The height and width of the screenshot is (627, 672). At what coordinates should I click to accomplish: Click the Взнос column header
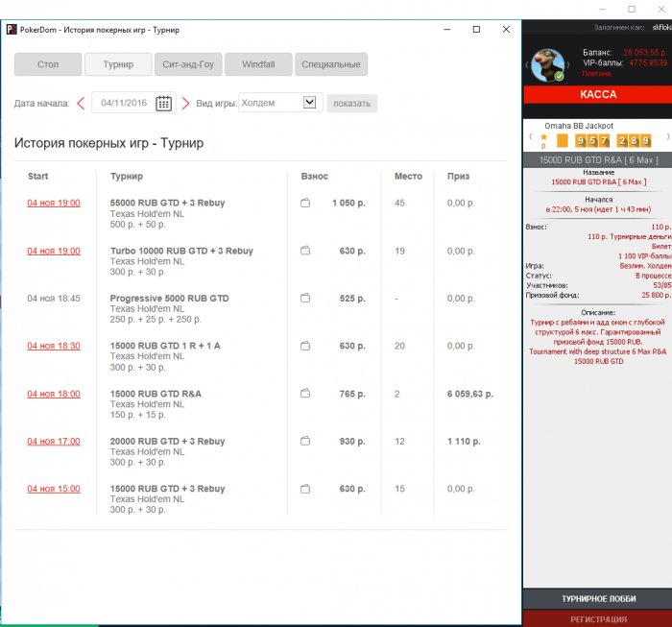coord(314,176)
